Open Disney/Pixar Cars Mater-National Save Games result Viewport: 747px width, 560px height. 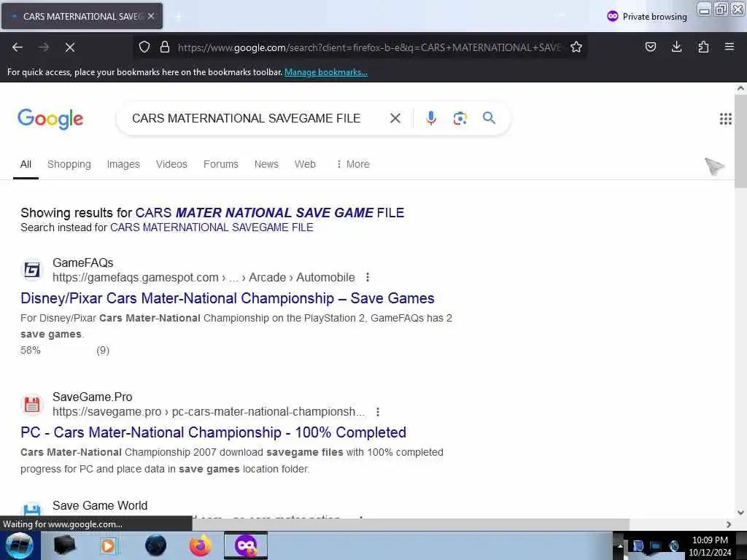(x=228, y=298)
